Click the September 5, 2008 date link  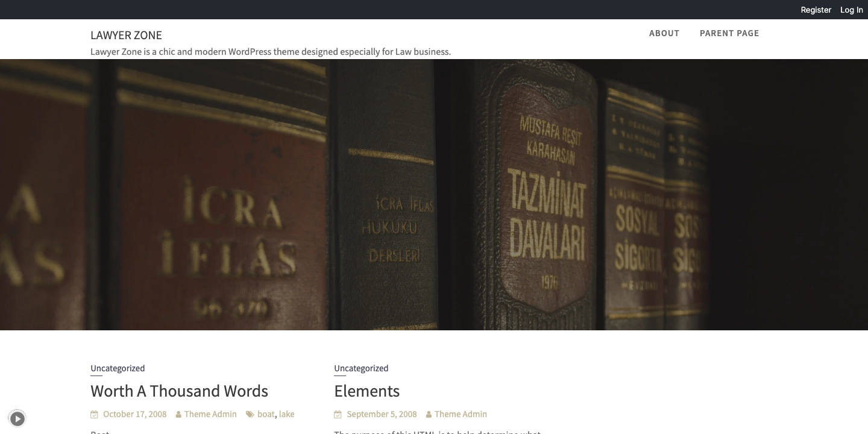tap(382, 414)
